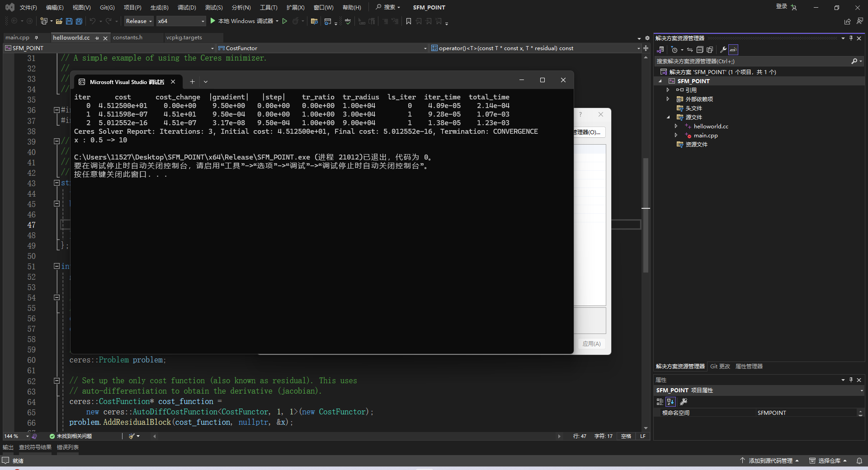The width and height of the screenshot is (868, 470).
Task: Collapse all items in Solution Explorer
Action: tap(700, 50)
